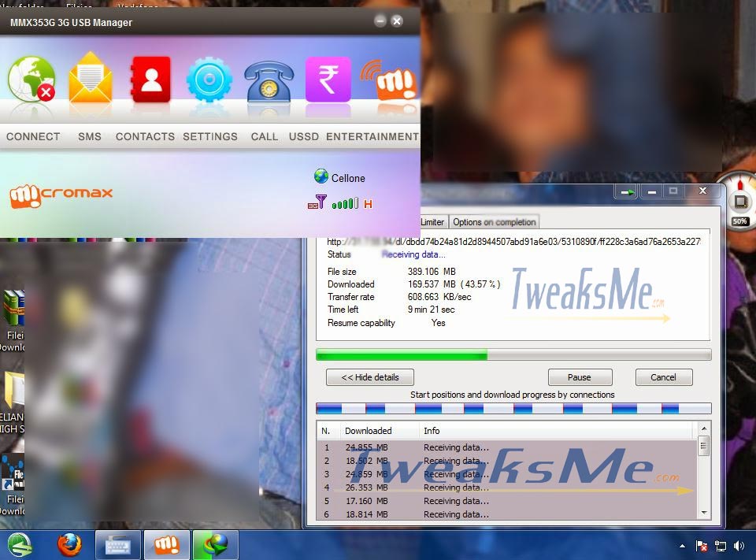756x560 pixels.
Task: Select the SMS label
Action: [90, 136]
